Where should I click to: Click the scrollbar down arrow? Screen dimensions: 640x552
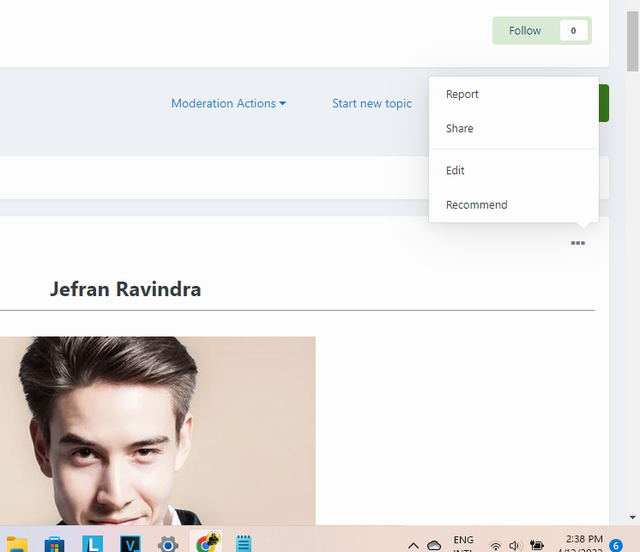point(633,517)
